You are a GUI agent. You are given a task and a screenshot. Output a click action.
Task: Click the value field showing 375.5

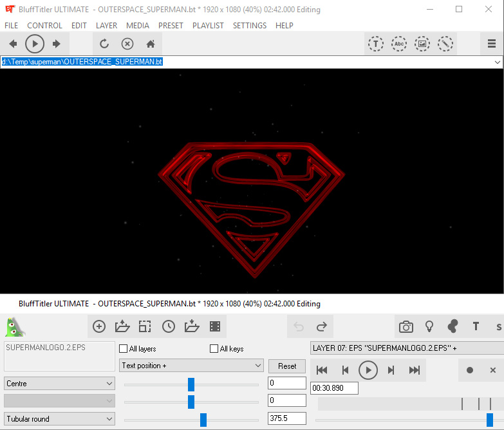287,418
